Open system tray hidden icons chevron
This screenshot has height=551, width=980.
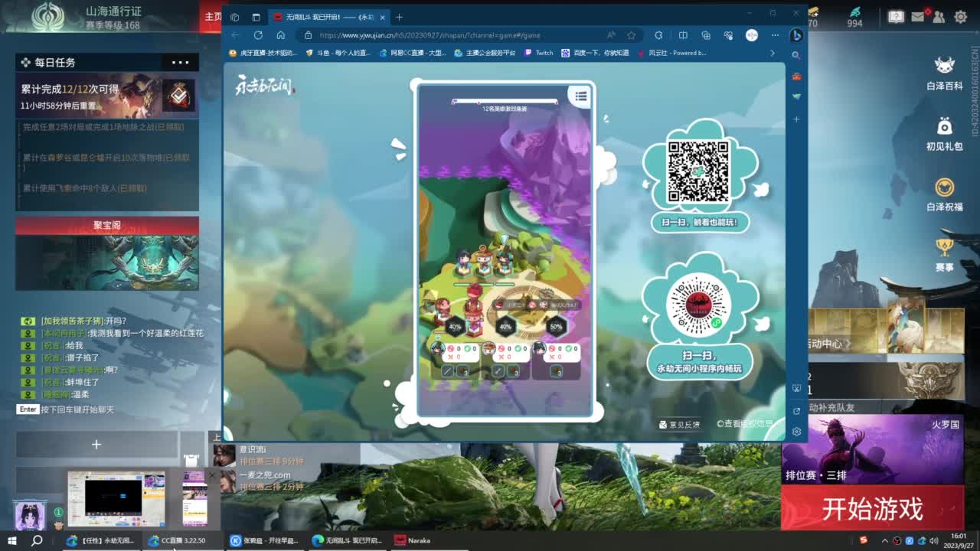tap(885, 540)
